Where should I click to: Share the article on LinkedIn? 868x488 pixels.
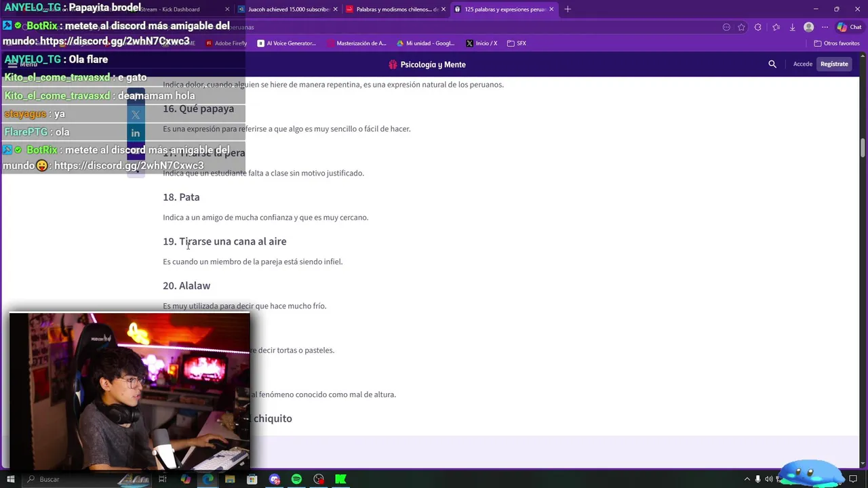coord(136,134)
